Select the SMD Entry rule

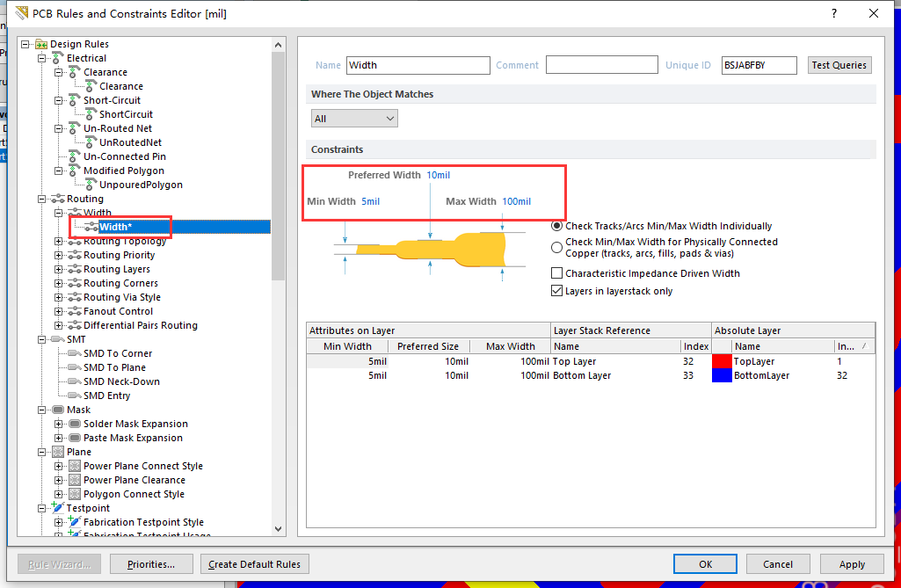tap(107, 396)
